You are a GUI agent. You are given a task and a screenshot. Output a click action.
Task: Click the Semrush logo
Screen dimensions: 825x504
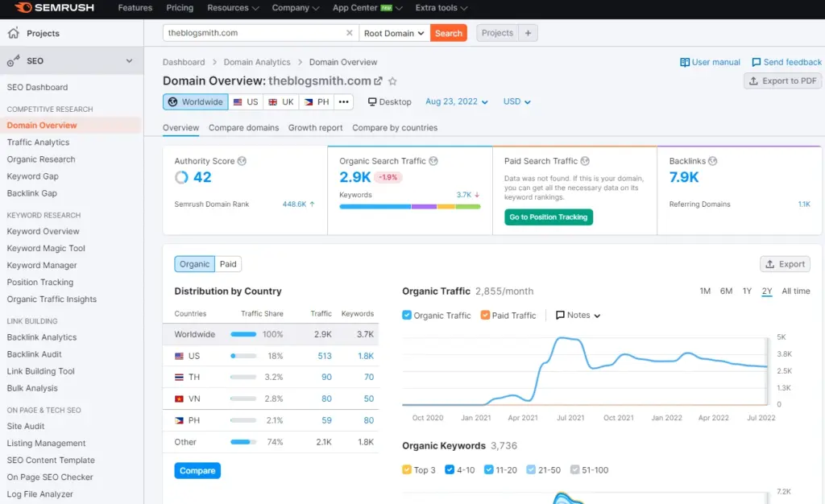click(54, 8)
